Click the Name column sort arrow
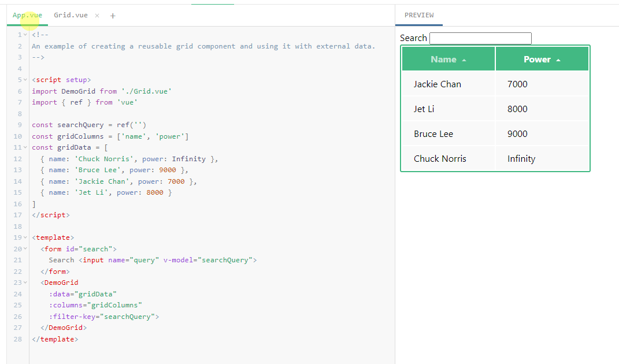Image resolution: width=619 pixels, height=364 pixels. (x=464, y=60)
